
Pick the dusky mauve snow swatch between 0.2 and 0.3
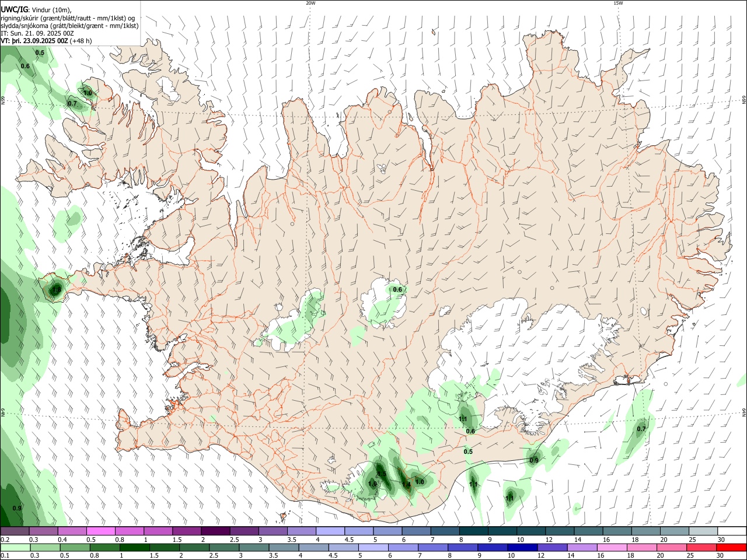click(x=15, y=531)
